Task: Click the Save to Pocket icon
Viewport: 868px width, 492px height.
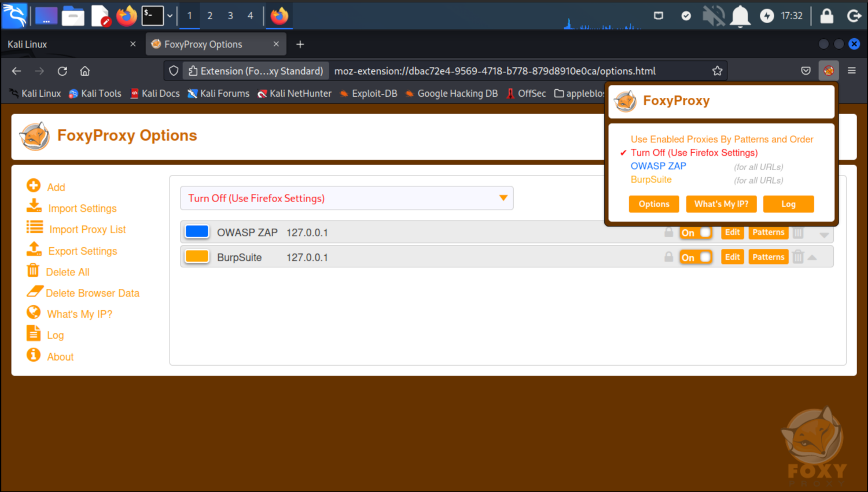Action: [x=806, y=71]
